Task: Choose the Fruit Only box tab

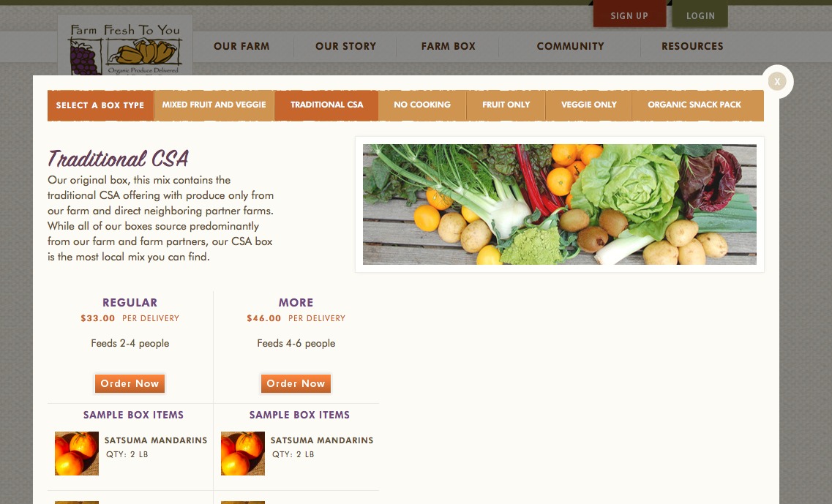Action: [x=506, y=105]
